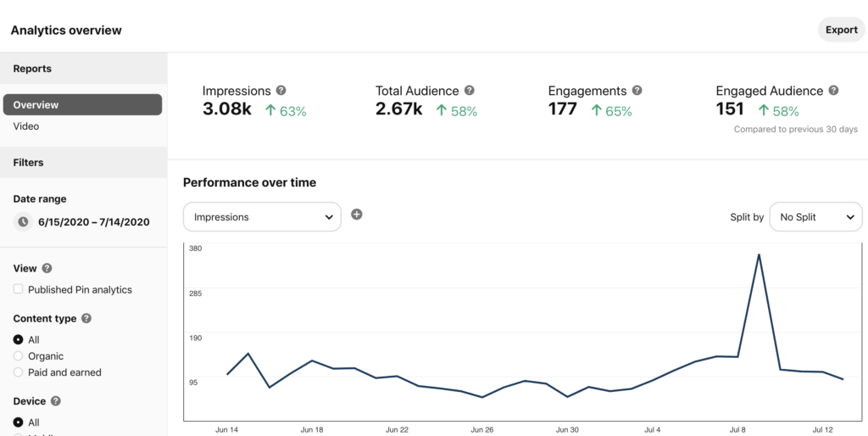Image resolution: width=868 pixels, height=436 pixels.
Task: Select Paid and earned radio button
Action: tap(19, 372)
